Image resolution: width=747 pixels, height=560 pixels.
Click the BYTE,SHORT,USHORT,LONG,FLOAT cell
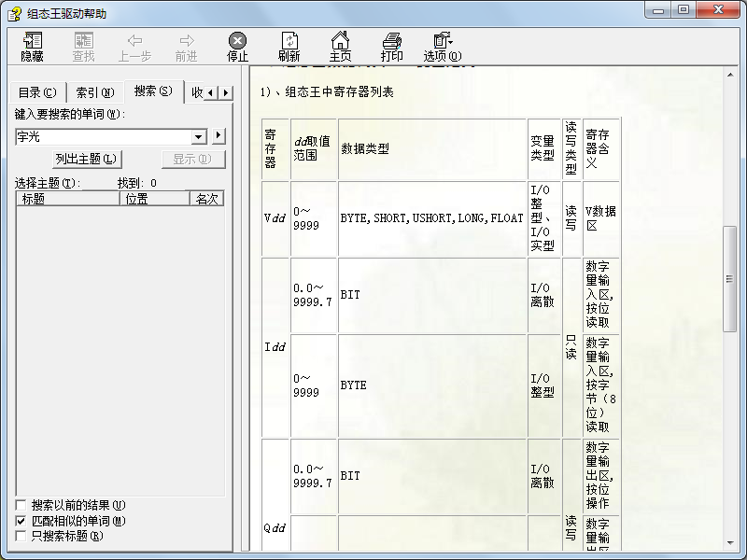tap(432, 218)
